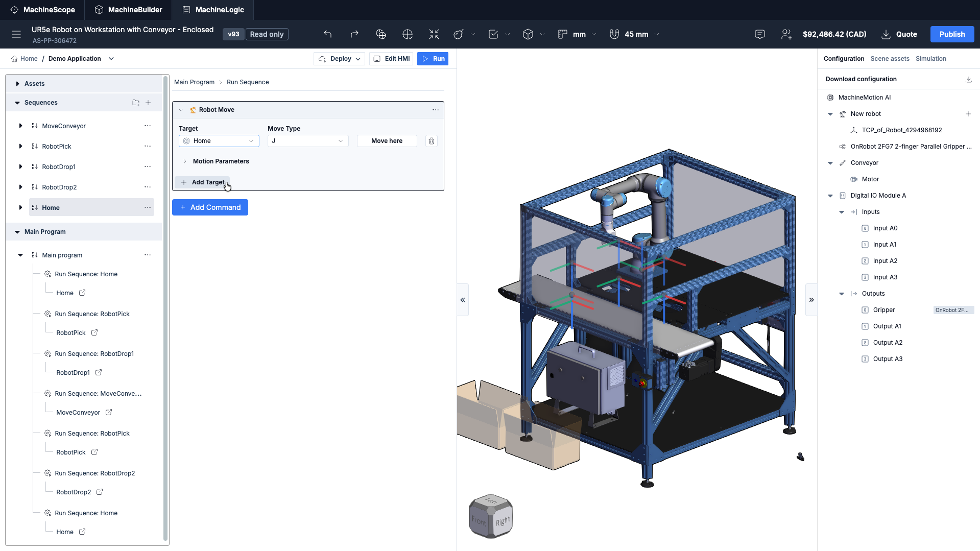Image resolution: width=980 pixels, height=551 pixels.
Task: Click the download configuration icon
Action: pyautogui.click(x=969, y=79)
